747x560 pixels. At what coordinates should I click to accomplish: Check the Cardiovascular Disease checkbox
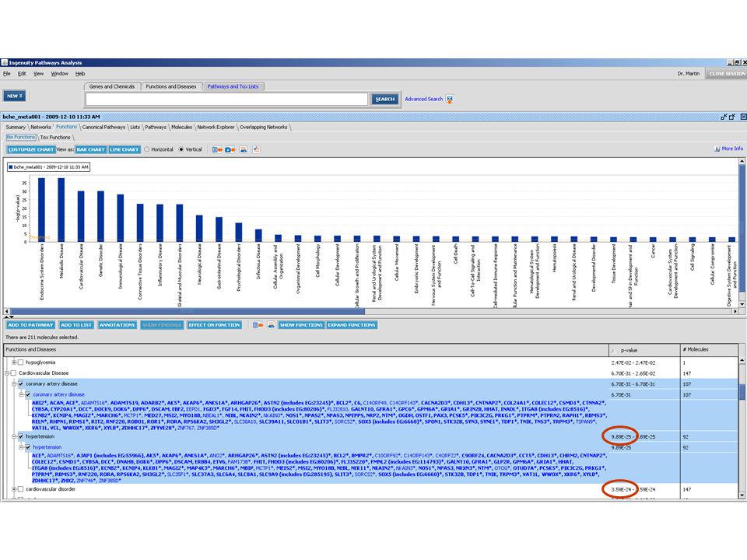[x=13, y=373]
